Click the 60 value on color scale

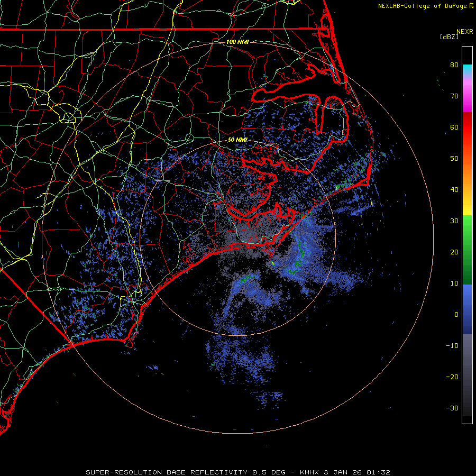454,127
